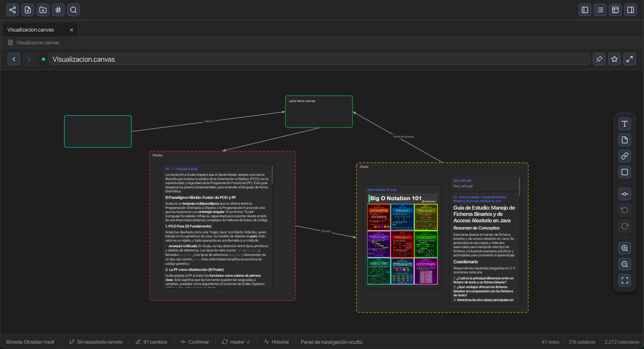
Task: Mark canvas as favorite with star icon
Action: tap(614, 59)
